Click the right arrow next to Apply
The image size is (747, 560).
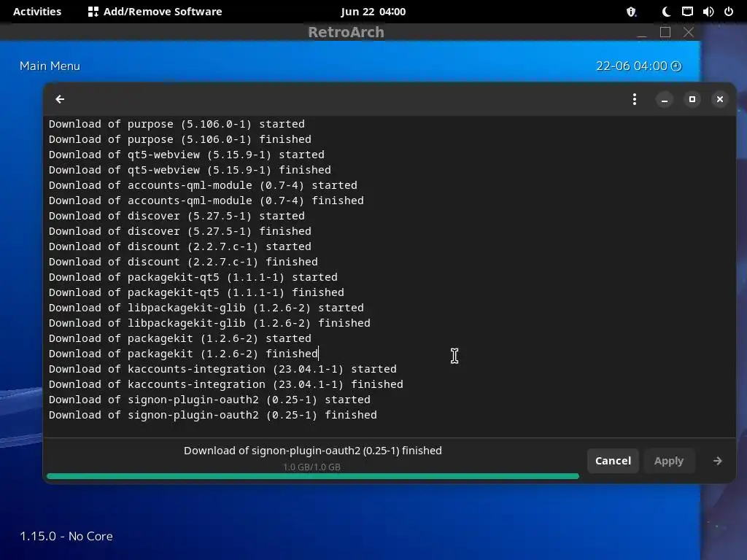coord(718,461)
